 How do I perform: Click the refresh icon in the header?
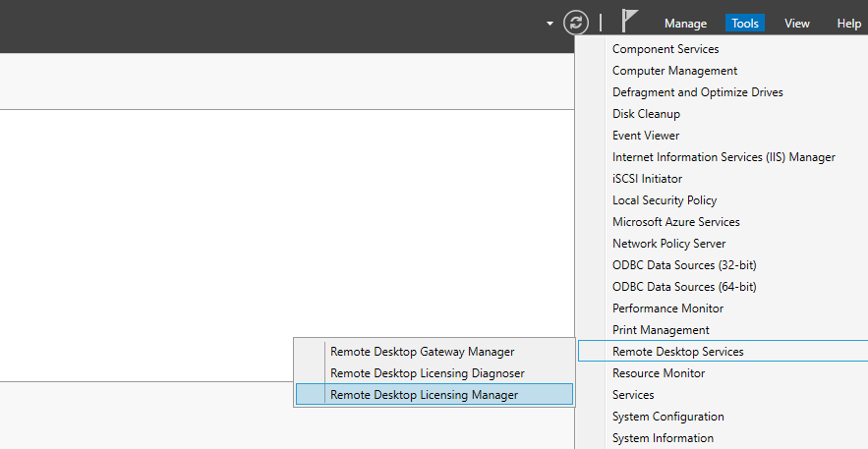click(576, 23)
